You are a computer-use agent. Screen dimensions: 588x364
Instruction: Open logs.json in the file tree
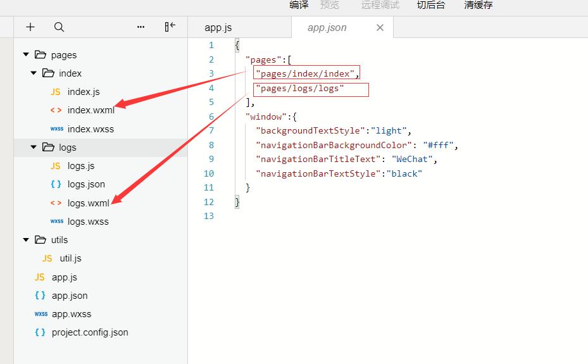pyautogui.click(x=86, y=184)
